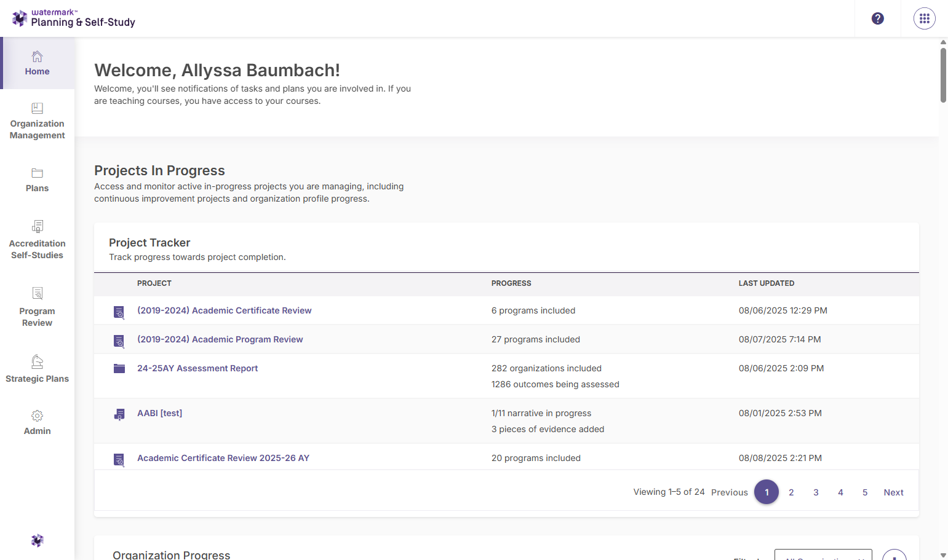Open the help question mark icon

coord(878,18)
